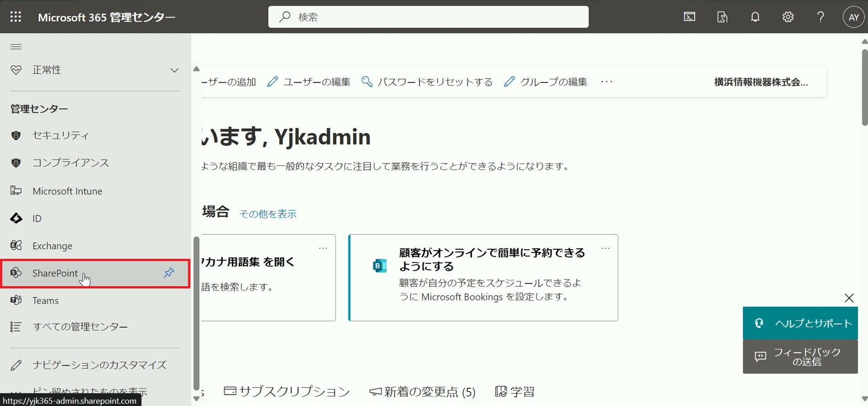Screen dimensions: 868x406
Task: Click the ヘルプとサポート button
Action: click(800, 323)
